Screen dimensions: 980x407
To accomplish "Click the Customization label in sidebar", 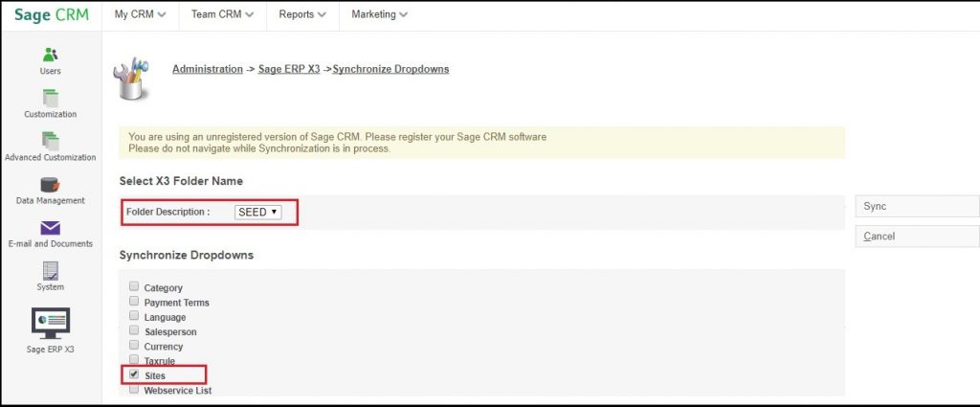I will 50,114.
